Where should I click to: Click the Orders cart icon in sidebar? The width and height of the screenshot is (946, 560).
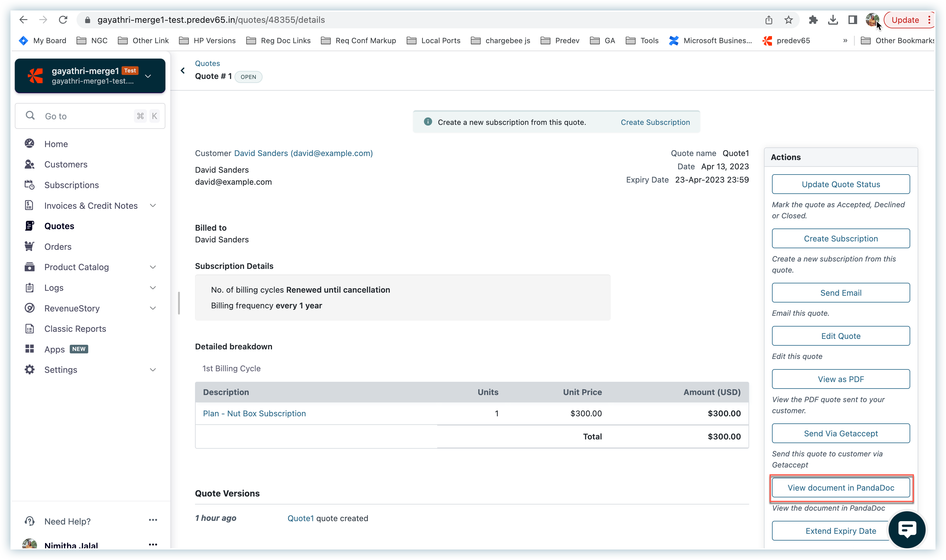click(29, 246)
